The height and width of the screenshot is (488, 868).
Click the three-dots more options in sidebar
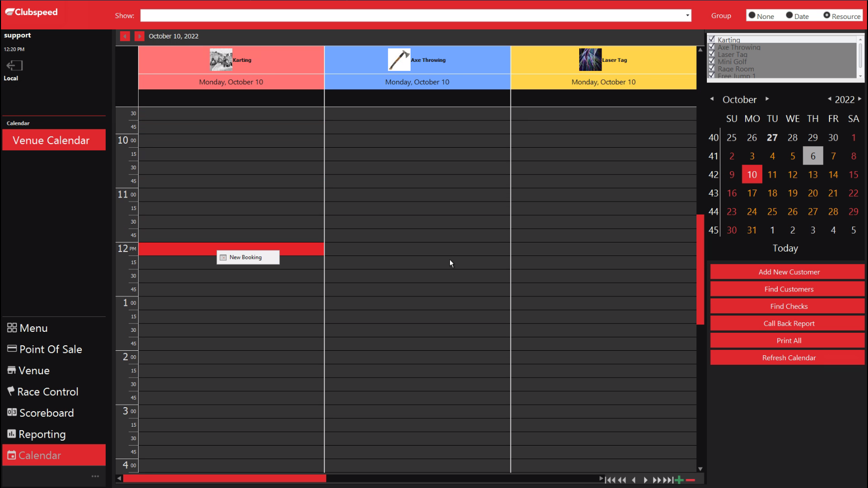(x=95, y=476)
